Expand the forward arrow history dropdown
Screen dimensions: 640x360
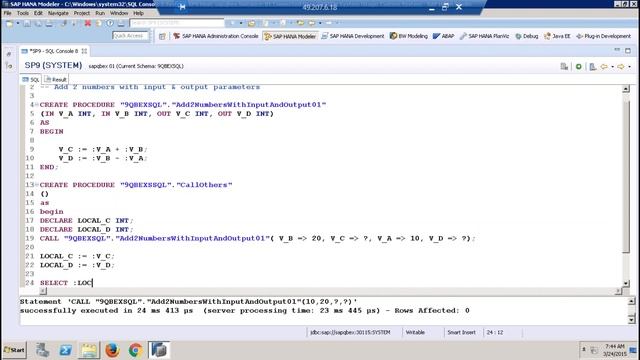click(x=629, y=67)
